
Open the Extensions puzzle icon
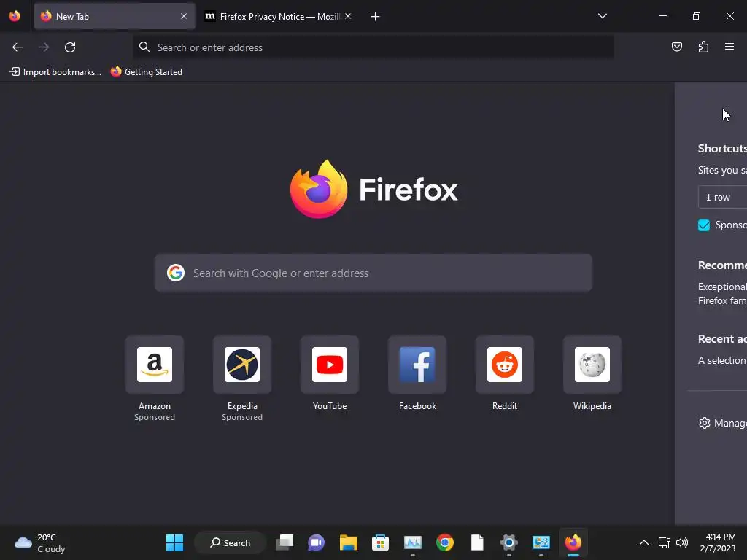point(703,47)
